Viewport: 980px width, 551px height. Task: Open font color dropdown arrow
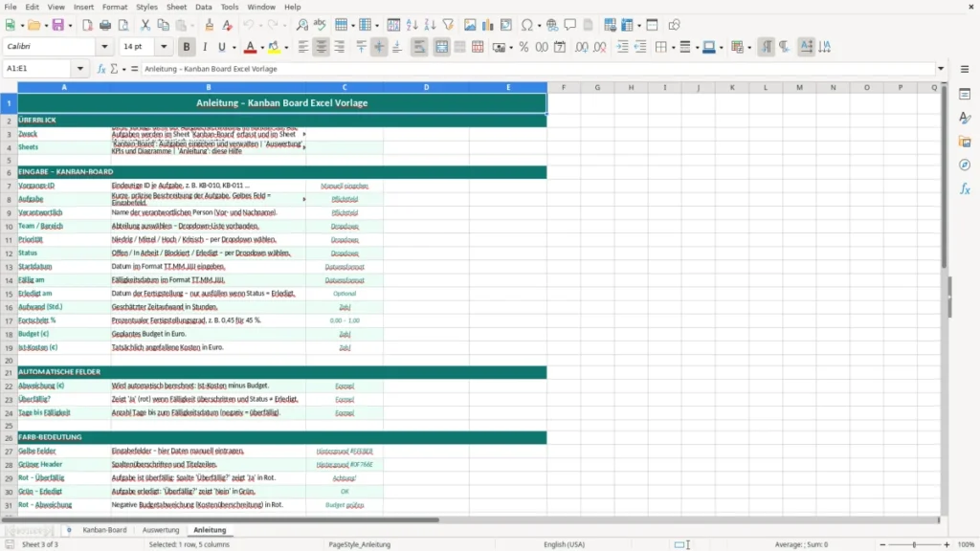click(262, 48)
